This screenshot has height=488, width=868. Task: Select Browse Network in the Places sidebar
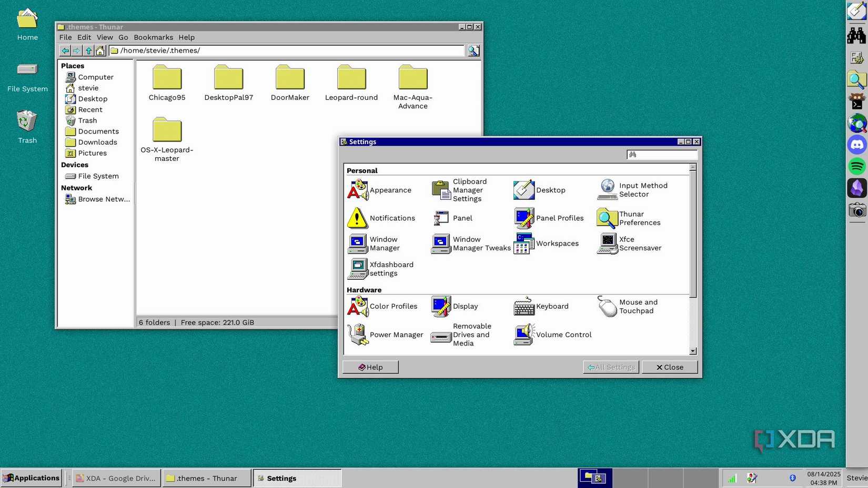[103, 199]
